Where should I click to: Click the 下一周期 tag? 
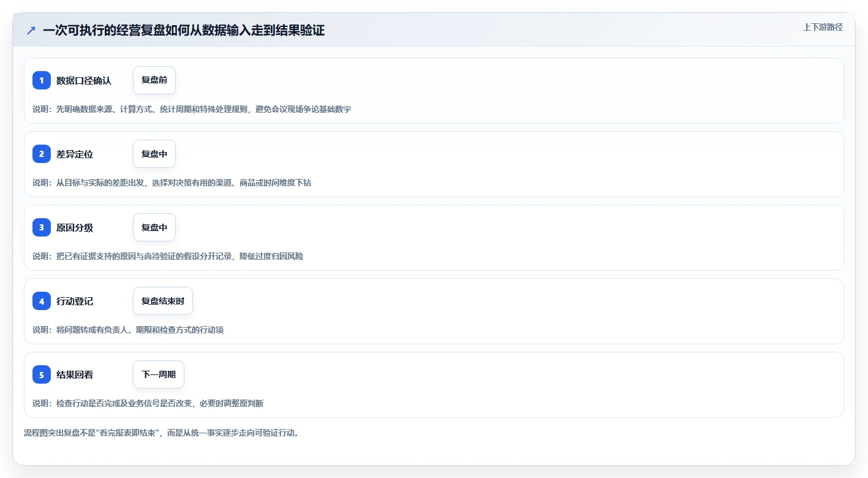click(159, 374)
